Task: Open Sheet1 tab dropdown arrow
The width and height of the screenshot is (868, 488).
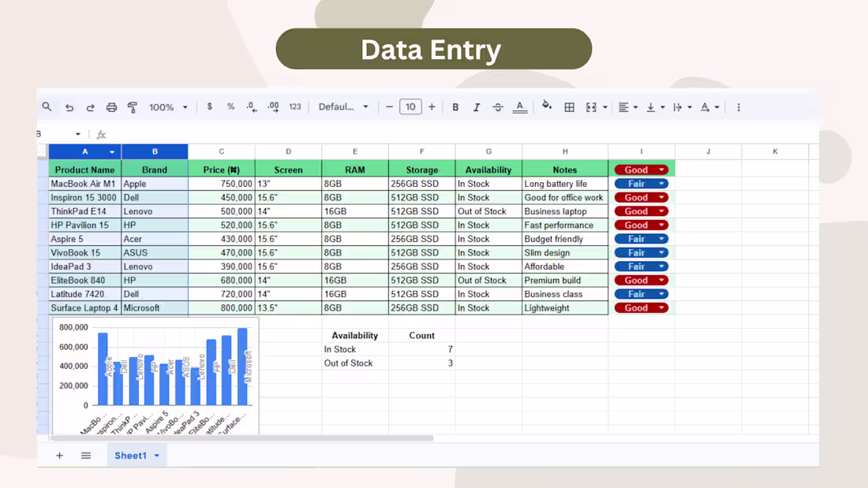Action: [157, 456]
